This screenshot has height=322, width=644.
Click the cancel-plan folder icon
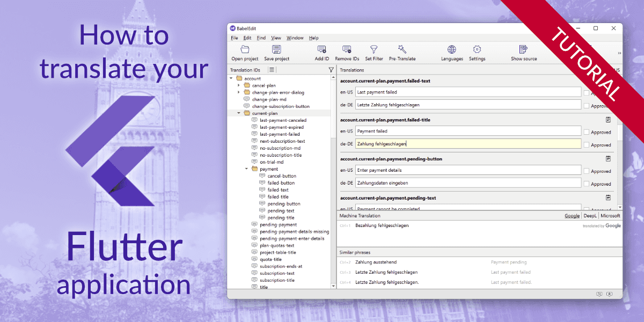point(247,85)
